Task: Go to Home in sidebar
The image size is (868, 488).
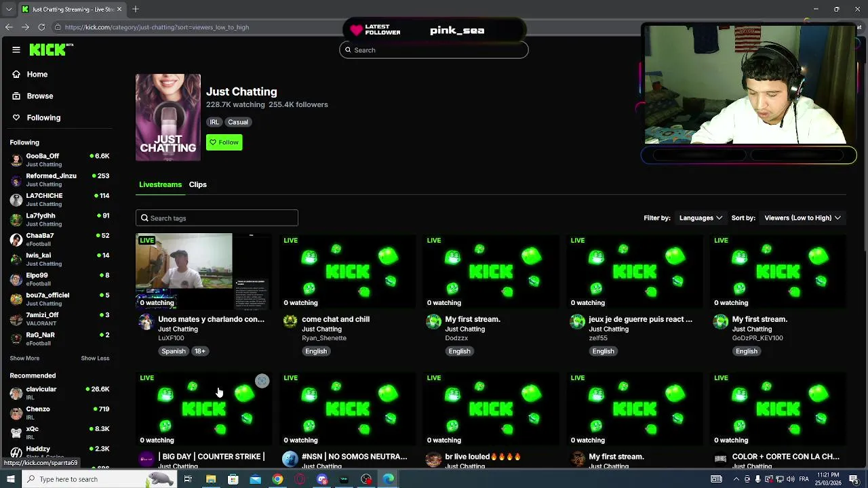Action: [x=37, y=75]
